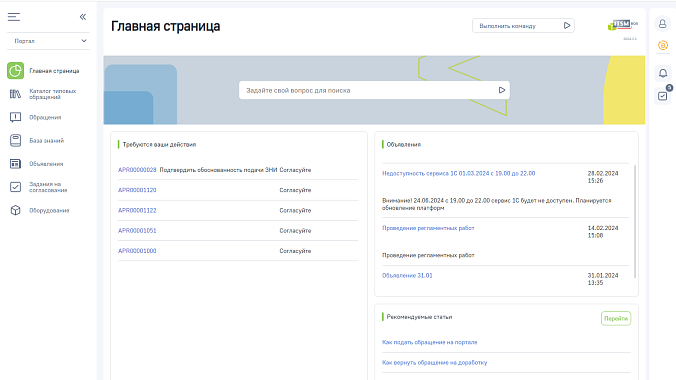Click Согласуйте text in APR00001051 row
The width and height of the screenshot is (676, 380).
[295, 231]
